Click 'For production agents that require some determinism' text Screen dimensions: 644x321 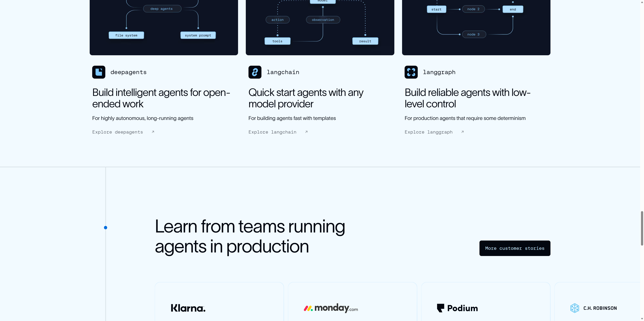(465, 118)
